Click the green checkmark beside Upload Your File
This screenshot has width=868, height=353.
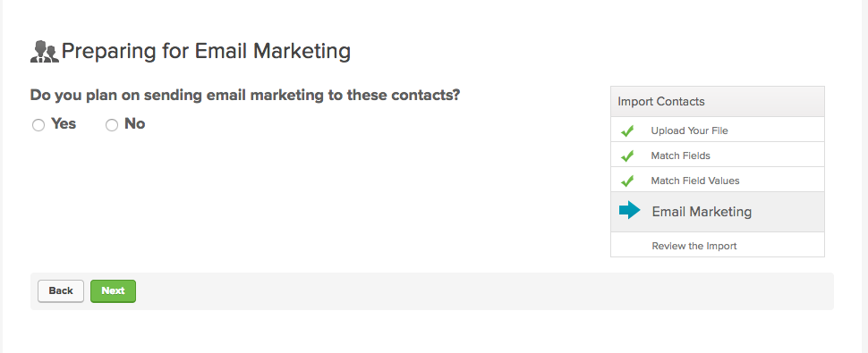pyautogui.click(x=627, y=131)
